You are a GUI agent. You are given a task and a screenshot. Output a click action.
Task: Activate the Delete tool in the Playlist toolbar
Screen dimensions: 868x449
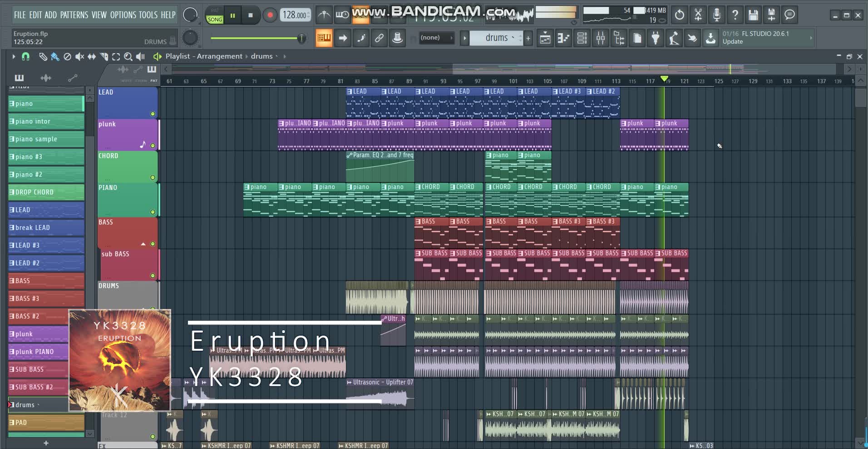(67, 56)
